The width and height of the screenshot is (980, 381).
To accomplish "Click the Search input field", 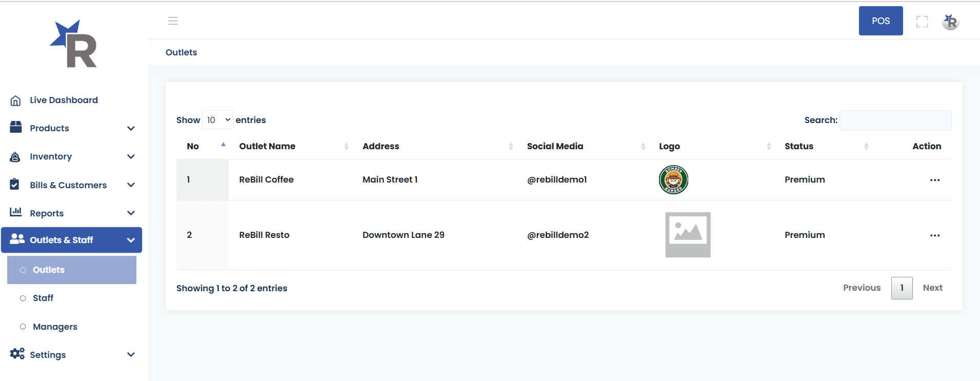I will point(895,120).
